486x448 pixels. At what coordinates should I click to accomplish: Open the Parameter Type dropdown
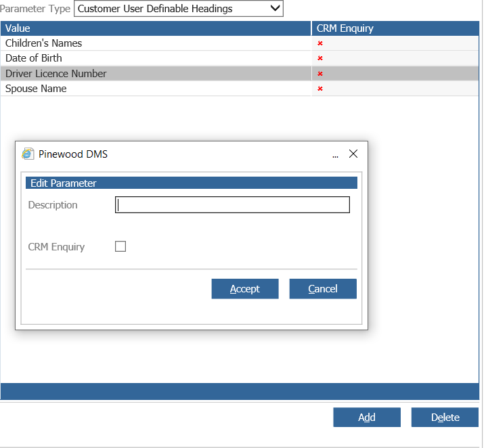[179, 8]
